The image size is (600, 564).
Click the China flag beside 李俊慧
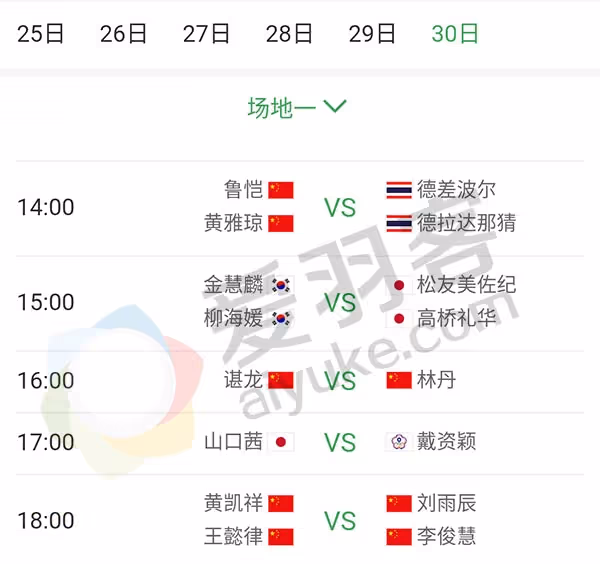click(x=399, y=537)
